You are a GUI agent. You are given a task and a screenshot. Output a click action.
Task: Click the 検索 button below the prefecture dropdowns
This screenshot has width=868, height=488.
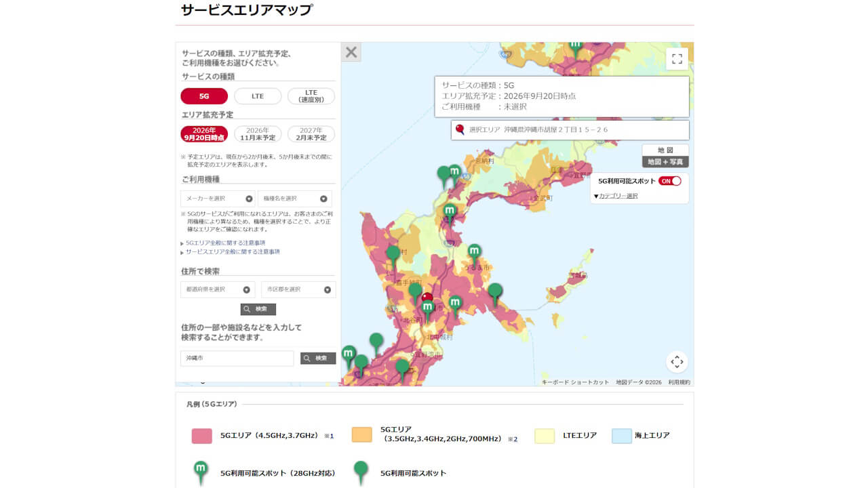pos(258,309)
